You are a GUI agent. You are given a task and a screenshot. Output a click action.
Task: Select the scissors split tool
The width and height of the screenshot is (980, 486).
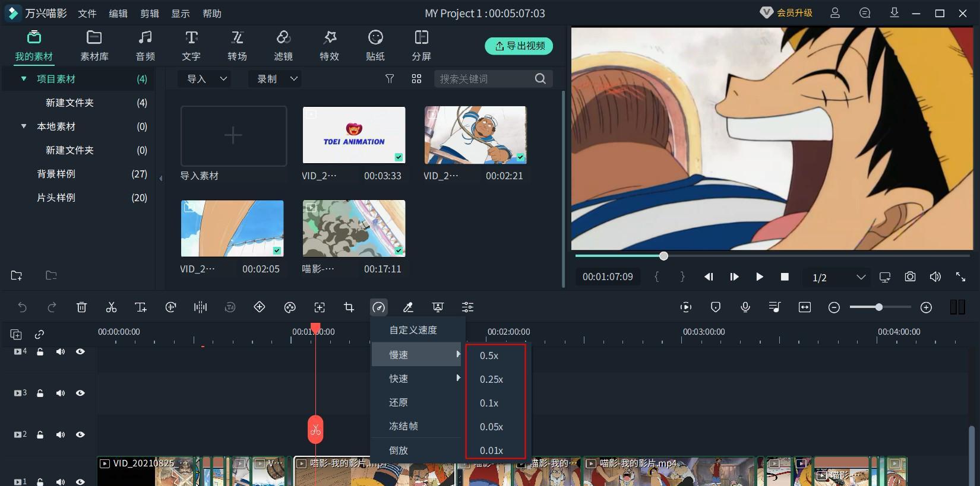[111, 307]
